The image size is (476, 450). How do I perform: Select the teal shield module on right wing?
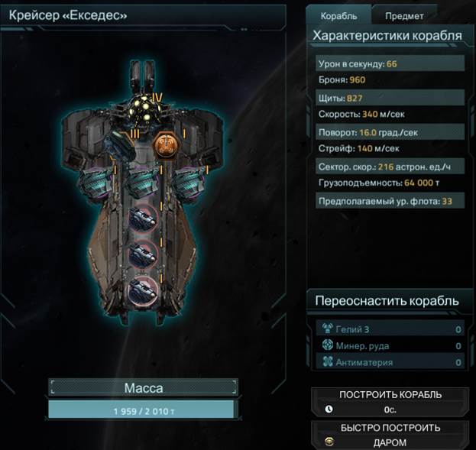click(189, 183)
